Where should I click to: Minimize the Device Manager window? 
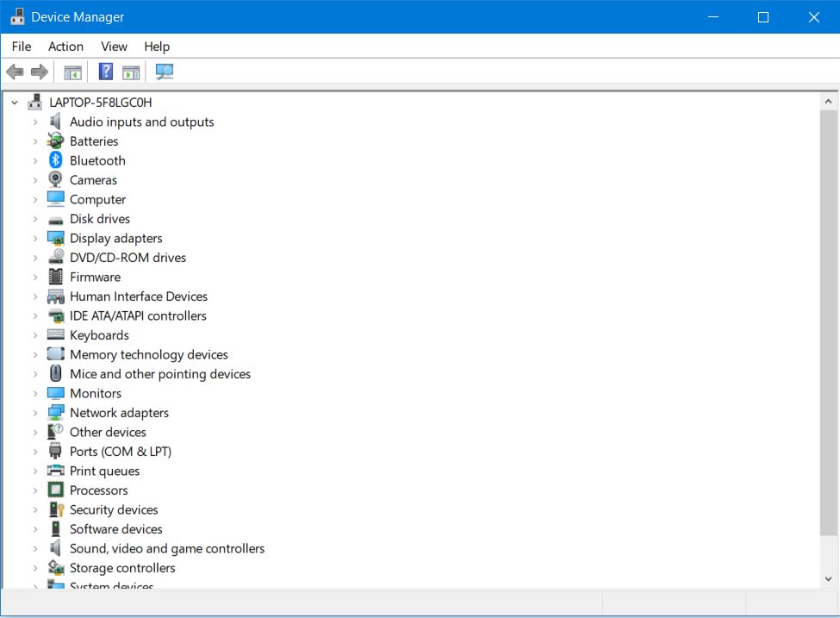(x=713, y=17)
